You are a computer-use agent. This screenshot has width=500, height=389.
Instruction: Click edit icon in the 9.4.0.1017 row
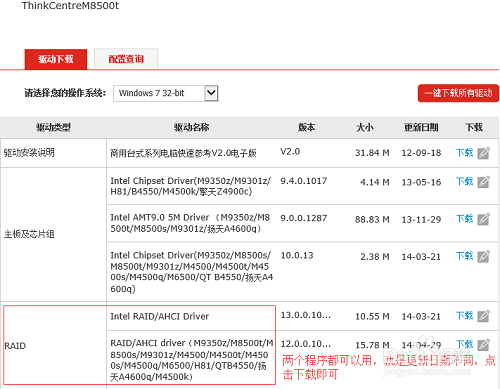483,182
